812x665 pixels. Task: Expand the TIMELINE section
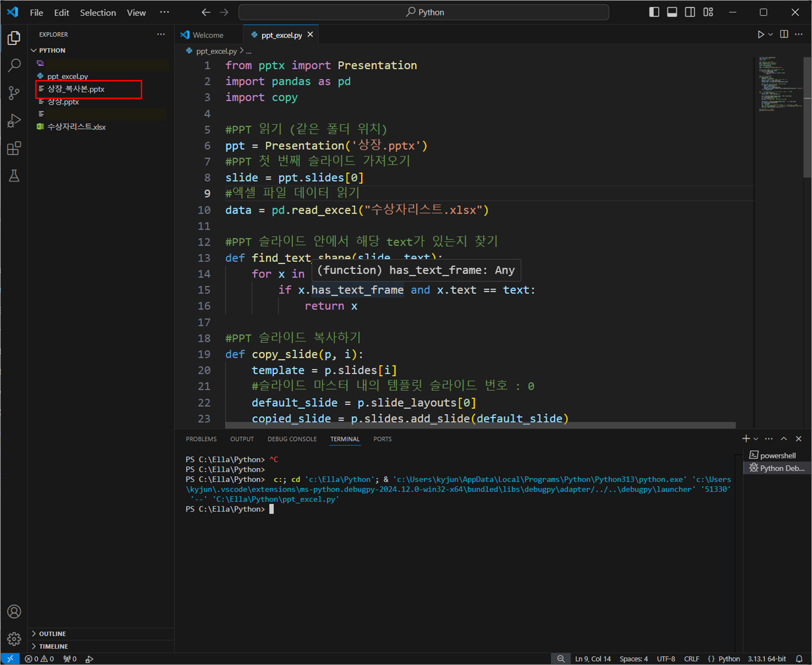(53, 646)
